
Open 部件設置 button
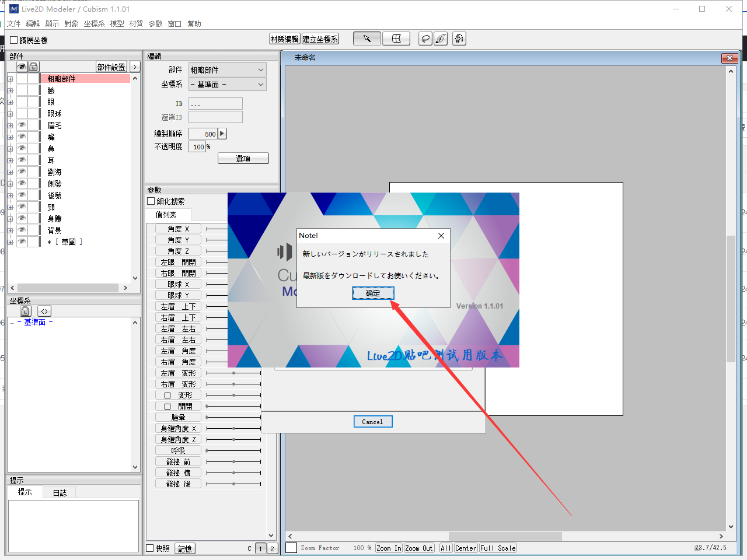point(111,67)
